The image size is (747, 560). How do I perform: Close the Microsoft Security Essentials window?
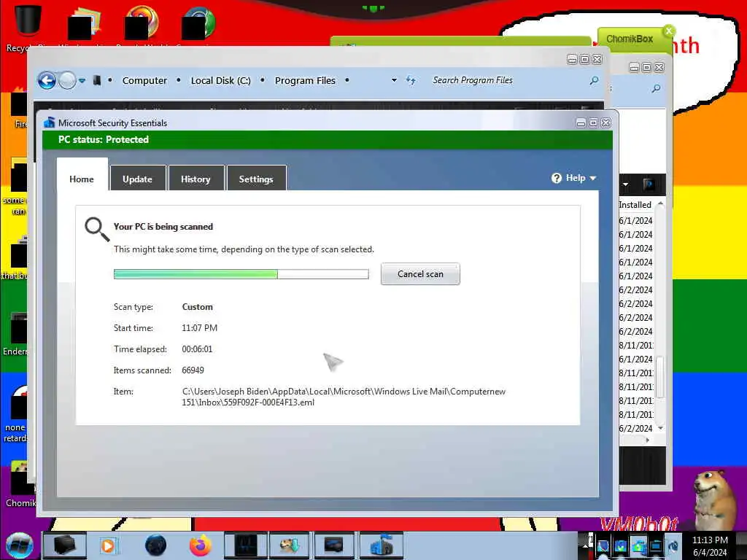point(605,122)
